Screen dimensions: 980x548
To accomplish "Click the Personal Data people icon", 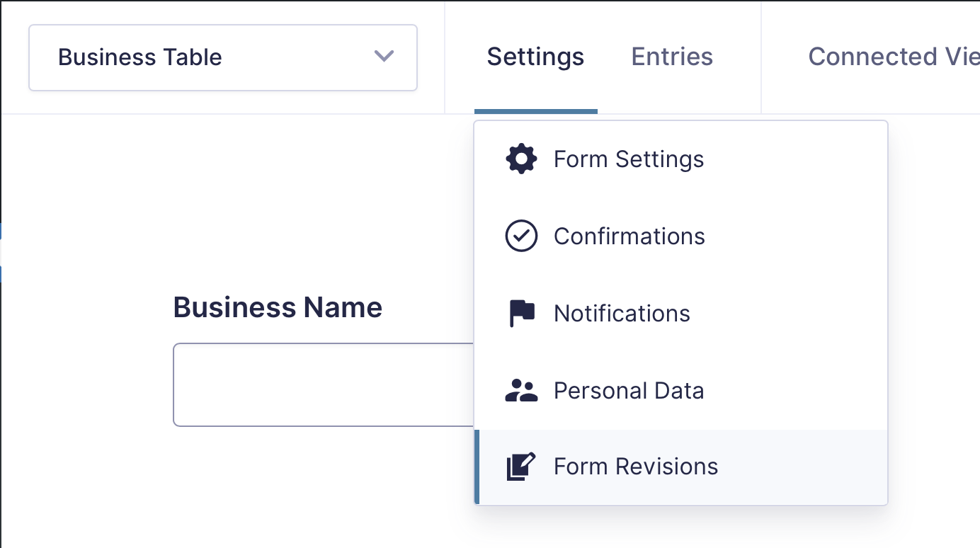I will [x=521, y=391].
